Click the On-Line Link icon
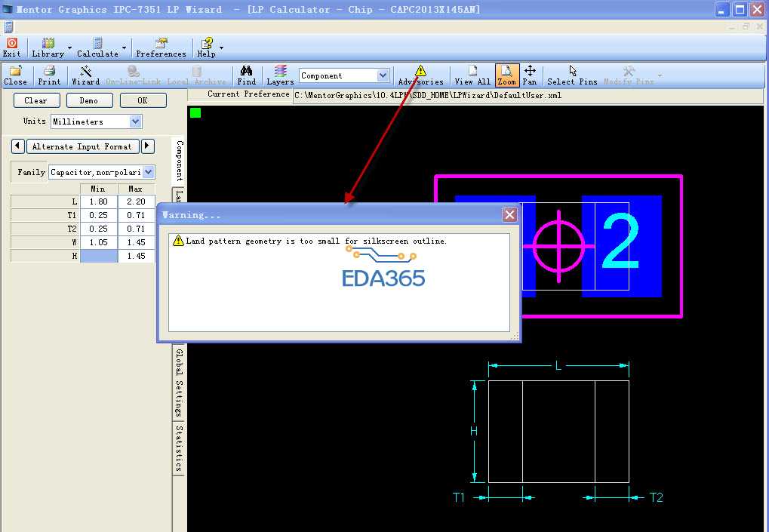 [x=133, y=75]
